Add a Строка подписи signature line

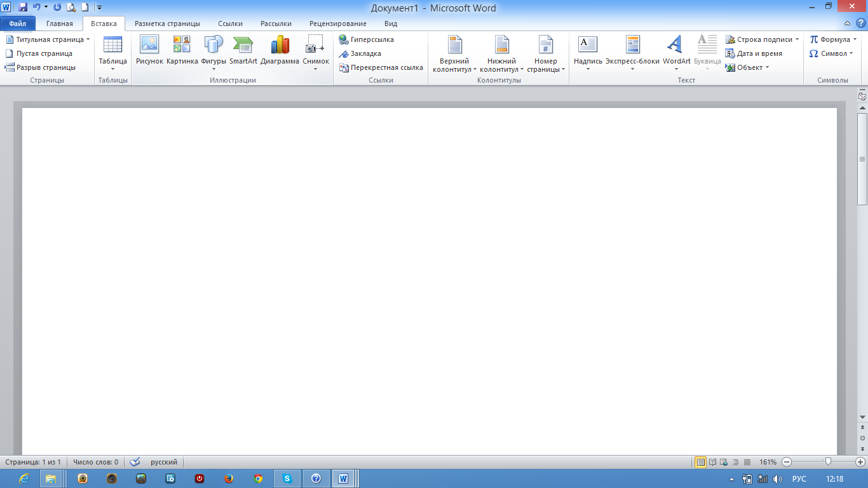tap(759, 39)
